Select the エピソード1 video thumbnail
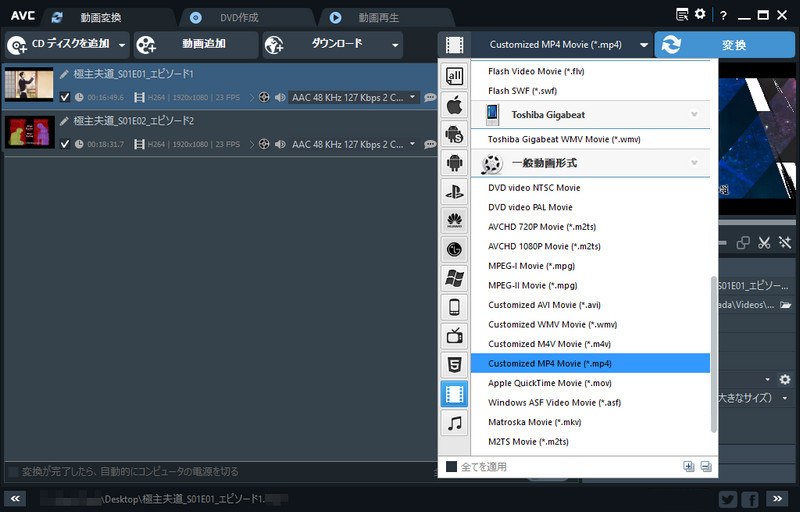The width and height of the screenshot is (800, 512). click(29, 85)
